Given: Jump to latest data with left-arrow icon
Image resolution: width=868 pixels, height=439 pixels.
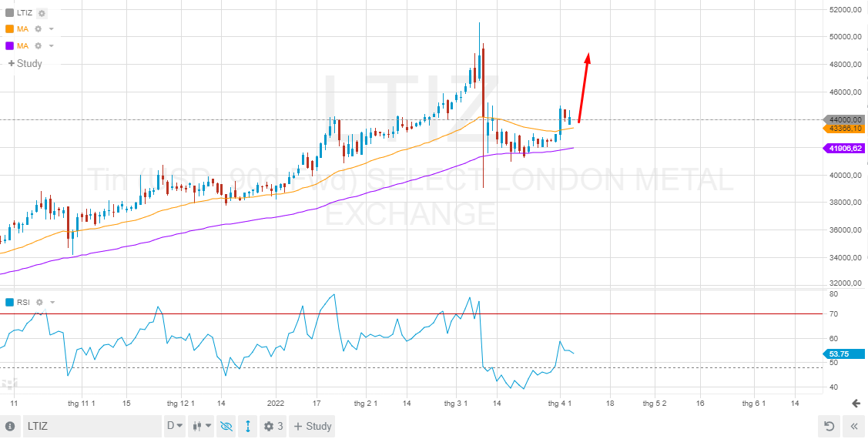Looking at the screenshot, I should pyautogui.click(x=856, y=404).
